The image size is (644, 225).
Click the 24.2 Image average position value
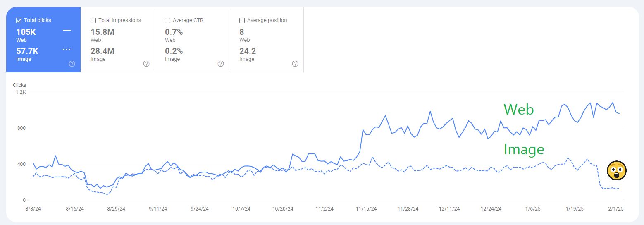247,51
